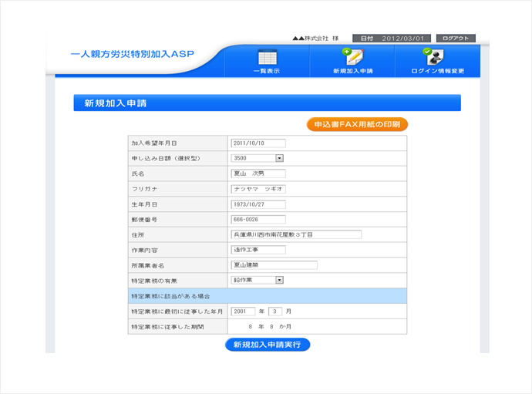Click the ▲▲株式会社 様 company name
The image size is (532, 394).
[x=315, y=39]
